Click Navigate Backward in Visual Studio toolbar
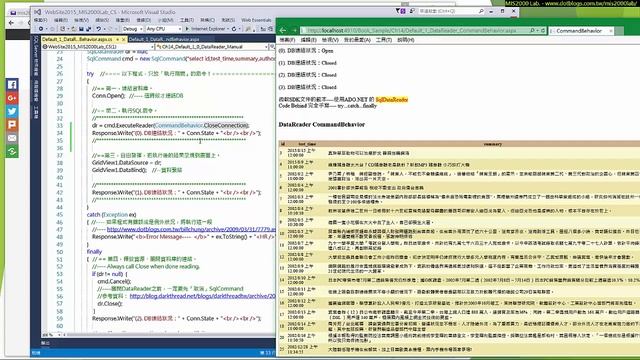Viewport: 640px width, 360px height. click(x=40, y=29)
